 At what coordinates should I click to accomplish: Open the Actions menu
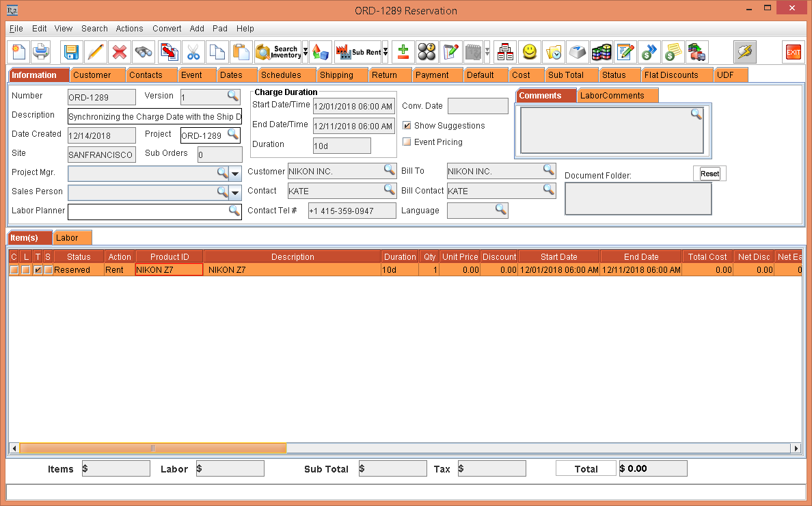[129, 29]
